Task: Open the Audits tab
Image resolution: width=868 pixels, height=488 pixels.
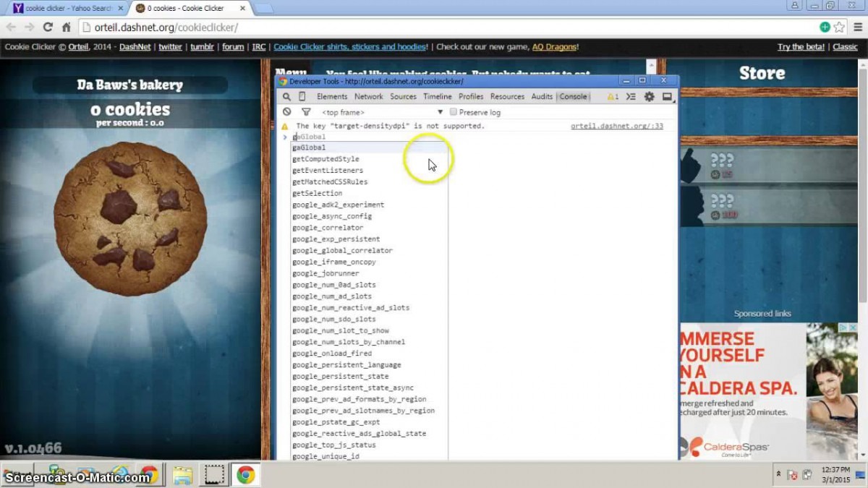Action: point(542,97)
